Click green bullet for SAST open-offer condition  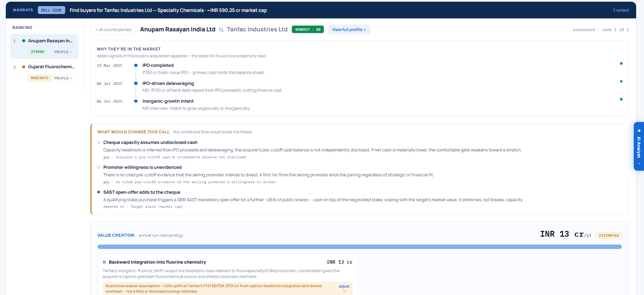99,192
